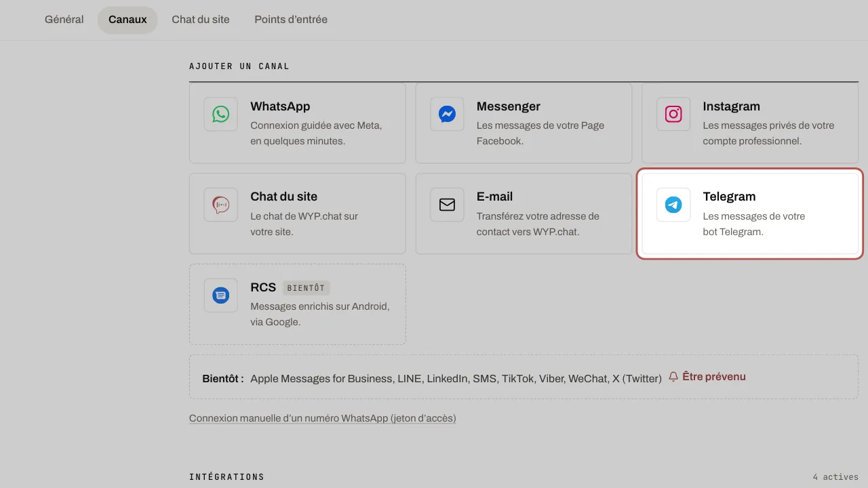Click the Messenger logo icon
868x488 pixels.
click(x=447, y=114)
